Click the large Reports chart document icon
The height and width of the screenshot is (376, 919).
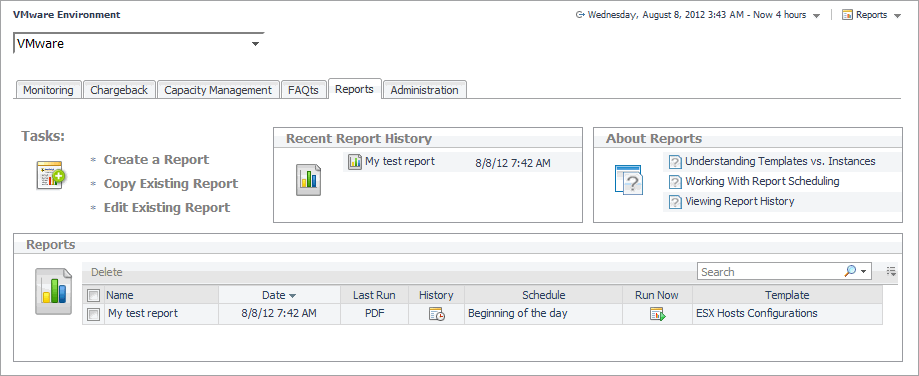click(53, 292)
